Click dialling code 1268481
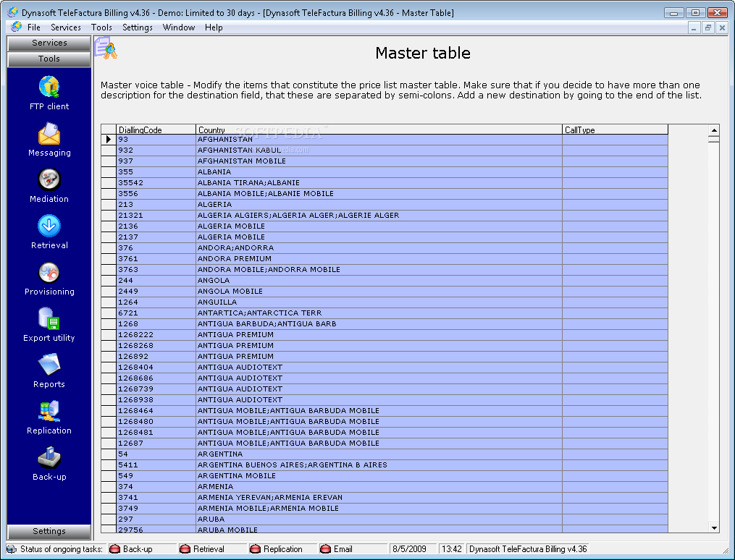 [156, 432]
